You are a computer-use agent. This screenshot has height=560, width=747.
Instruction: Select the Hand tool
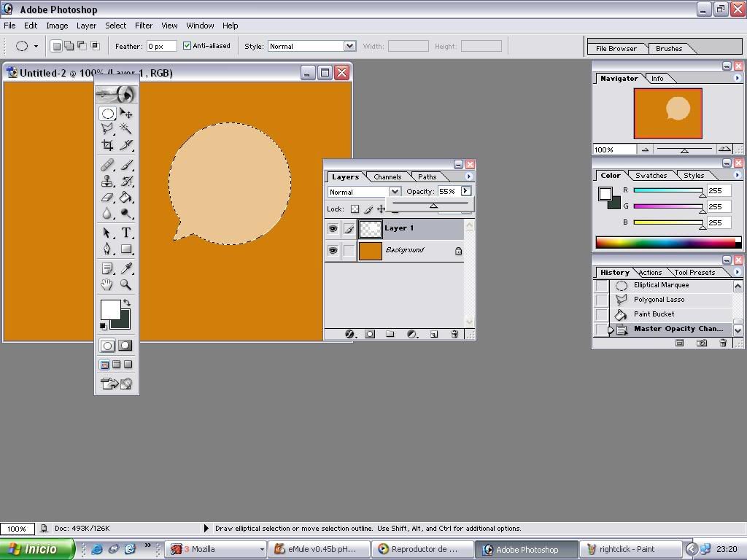click(107, 285)
